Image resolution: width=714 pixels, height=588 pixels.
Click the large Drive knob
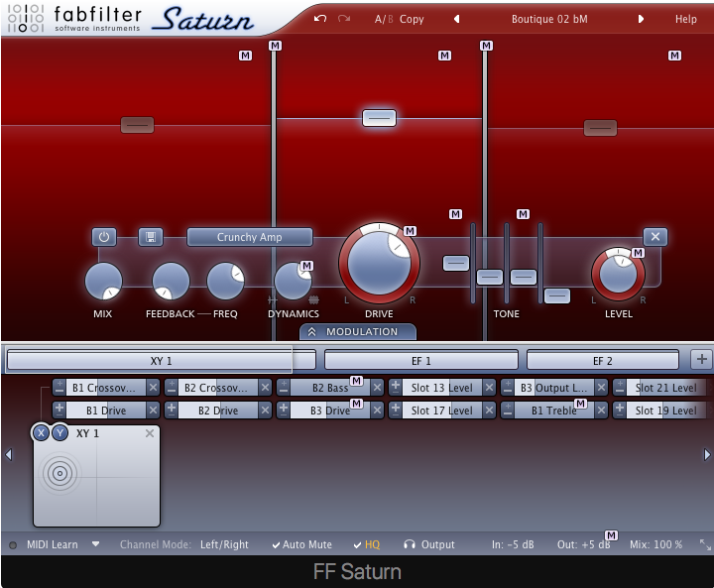tap(379, 263)
